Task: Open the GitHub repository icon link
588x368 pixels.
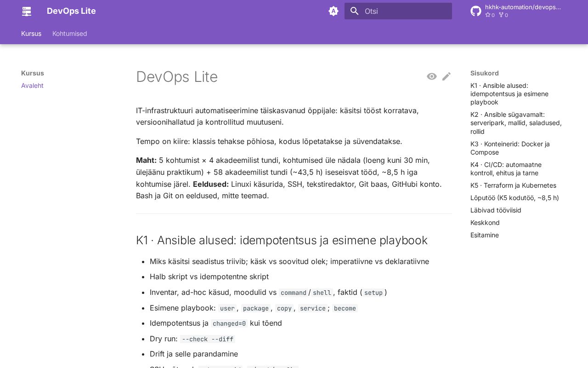Action: tap(476, 11)
